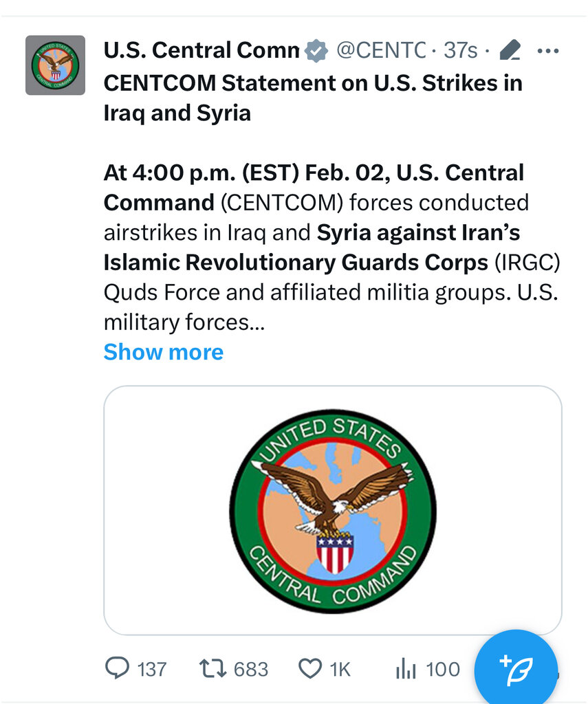Image resolution: width=588 pixels, height=704 pixels.
Task: Expand the post with Show more
Action: coord(164,352)
